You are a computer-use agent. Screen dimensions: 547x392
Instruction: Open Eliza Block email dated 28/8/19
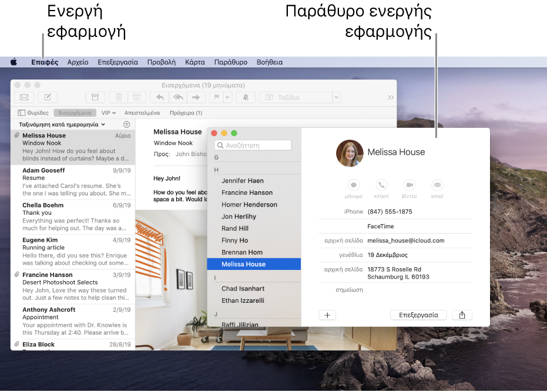[73, 345]
